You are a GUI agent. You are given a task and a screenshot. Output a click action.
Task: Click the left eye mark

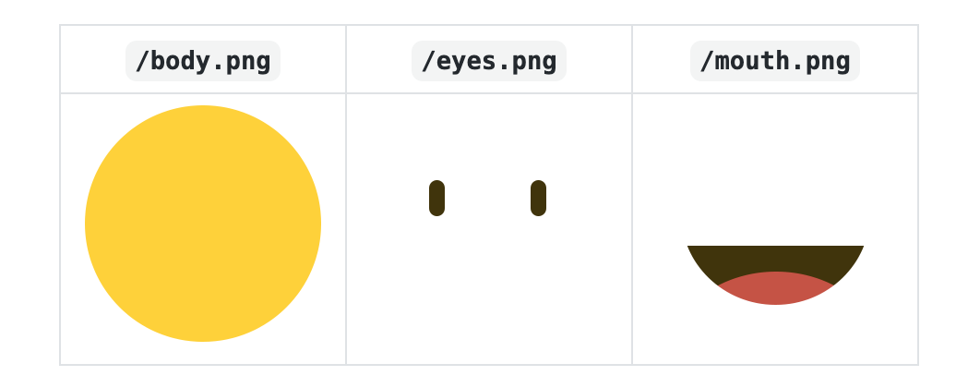[437, 199]
